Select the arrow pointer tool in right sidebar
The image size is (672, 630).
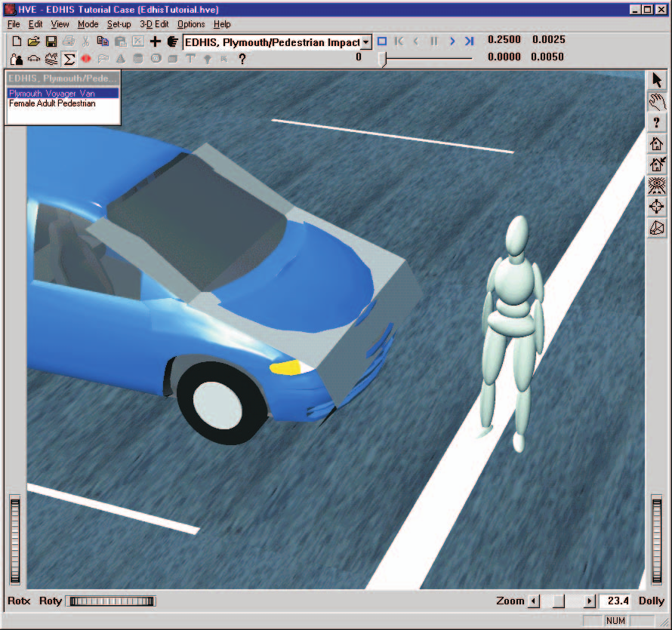(x=657, y=80)
